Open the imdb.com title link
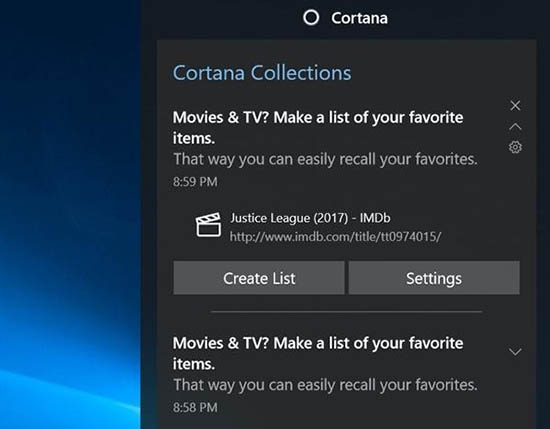 coord(335,237)
